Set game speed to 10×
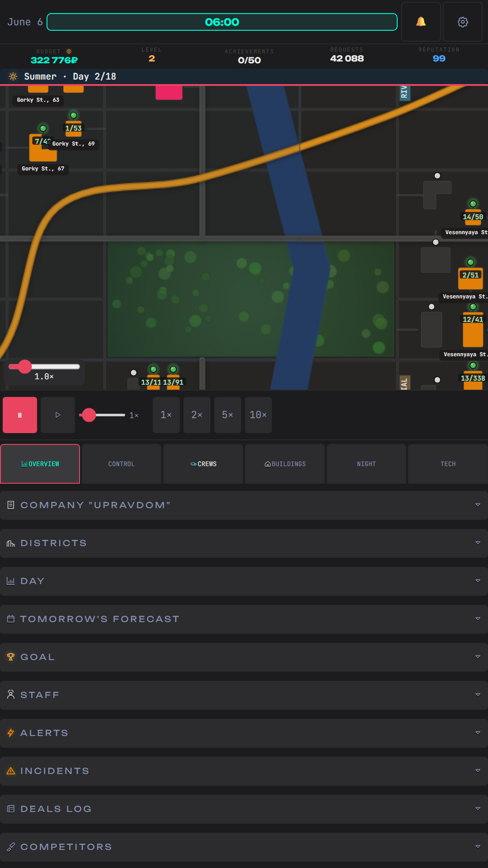The width and height of the screenshot is (488, 868). point(258,415)
